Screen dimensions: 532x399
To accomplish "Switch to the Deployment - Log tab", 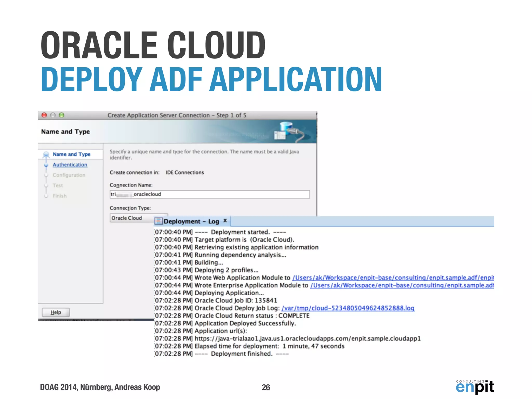I will 191,221.
